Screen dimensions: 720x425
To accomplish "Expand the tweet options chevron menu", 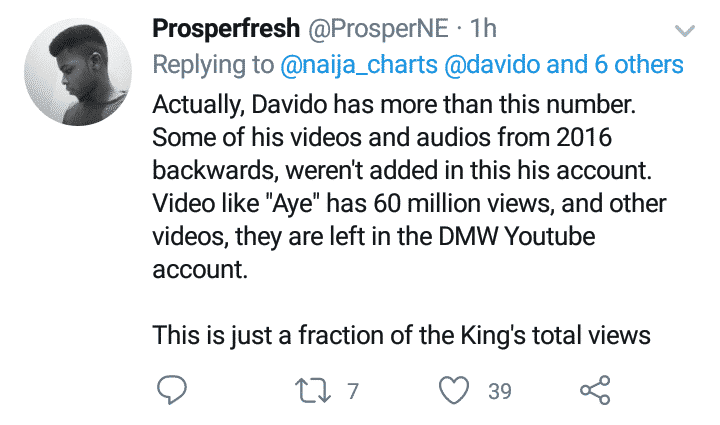I will 685,29.
